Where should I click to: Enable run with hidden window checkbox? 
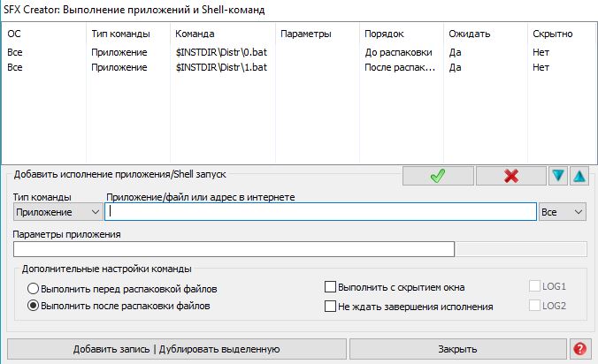(331, 287)
